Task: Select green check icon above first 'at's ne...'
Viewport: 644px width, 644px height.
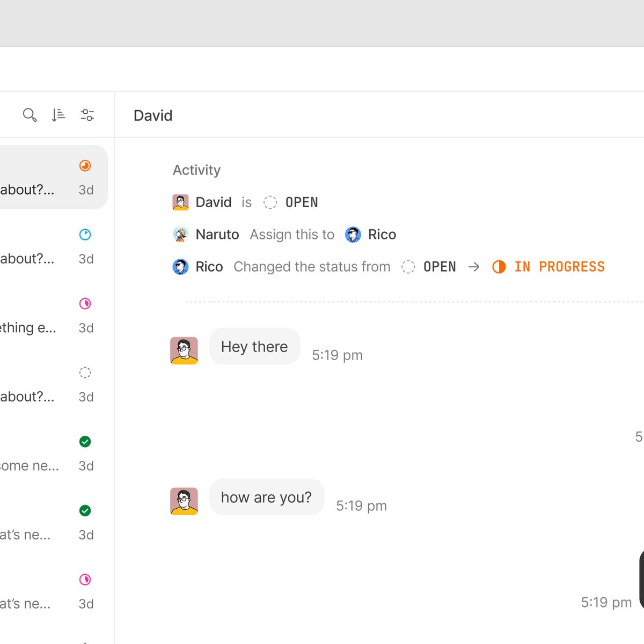Action: coord(85,510)
